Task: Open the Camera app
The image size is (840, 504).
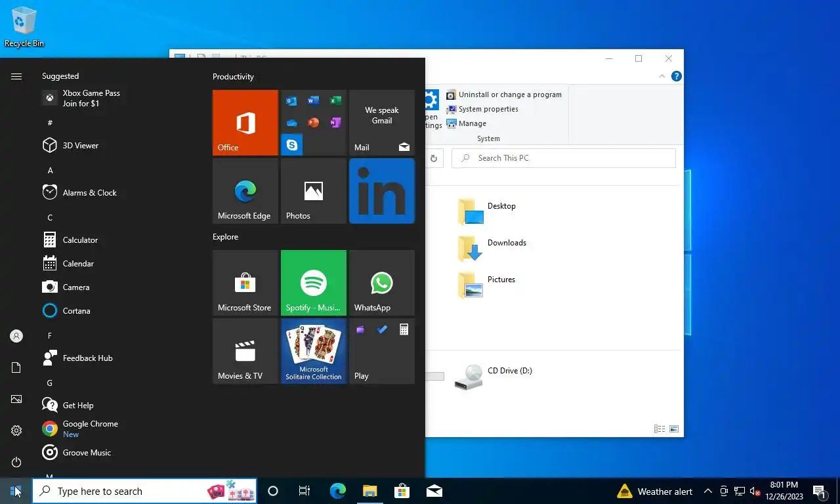Action: tap(118, 287)
